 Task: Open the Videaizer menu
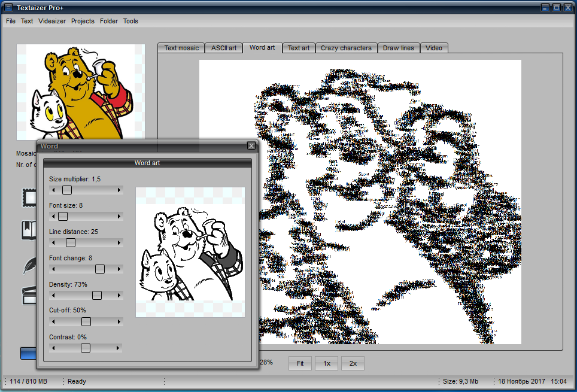[52, 21]
